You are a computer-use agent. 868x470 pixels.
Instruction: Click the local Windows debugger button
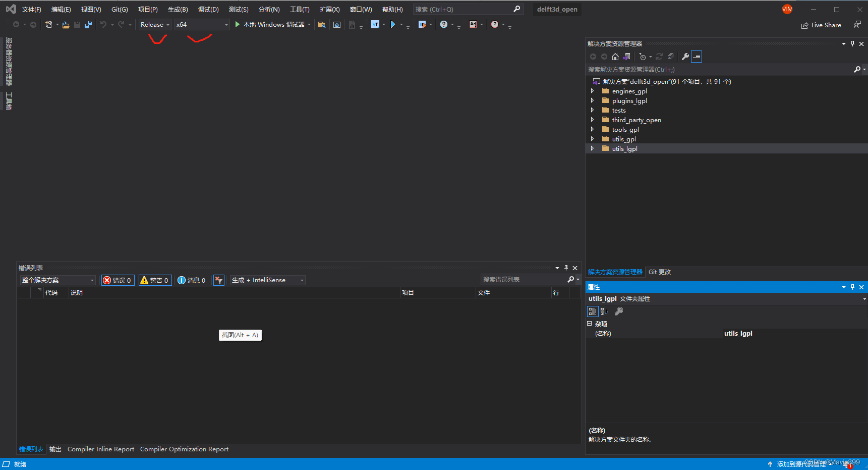click(x=273, y=25)
